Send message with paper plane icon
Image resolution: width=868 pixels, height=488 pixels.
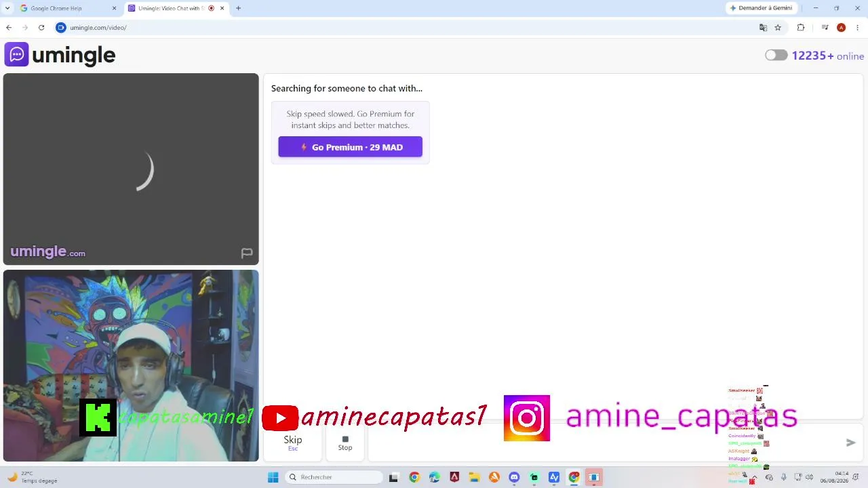pyautogui.click(x=850, y=443)
